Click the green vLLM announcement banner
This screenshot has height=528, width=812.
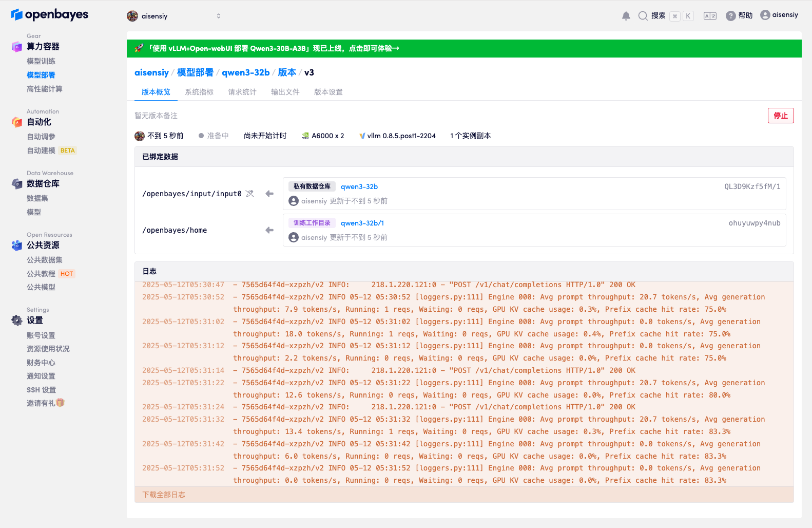pyautogui.click(x=463, y=48)
